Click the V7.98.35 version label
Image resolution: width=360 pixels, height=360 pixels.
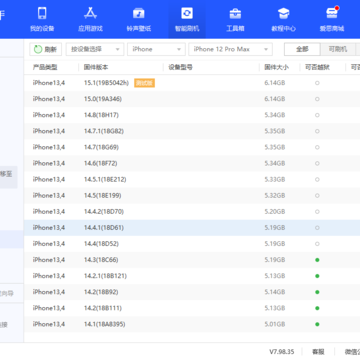pyautogui.click(x=282, y=352)
